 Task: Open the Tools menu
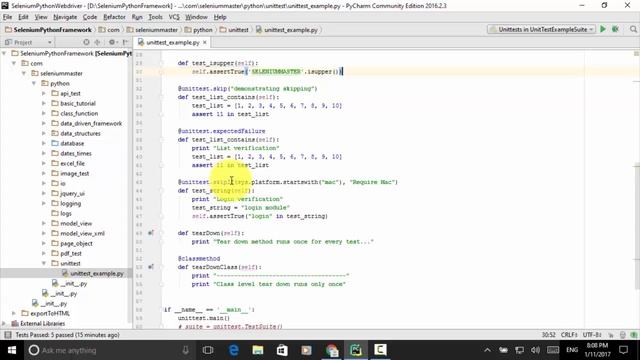coord(155,17)
